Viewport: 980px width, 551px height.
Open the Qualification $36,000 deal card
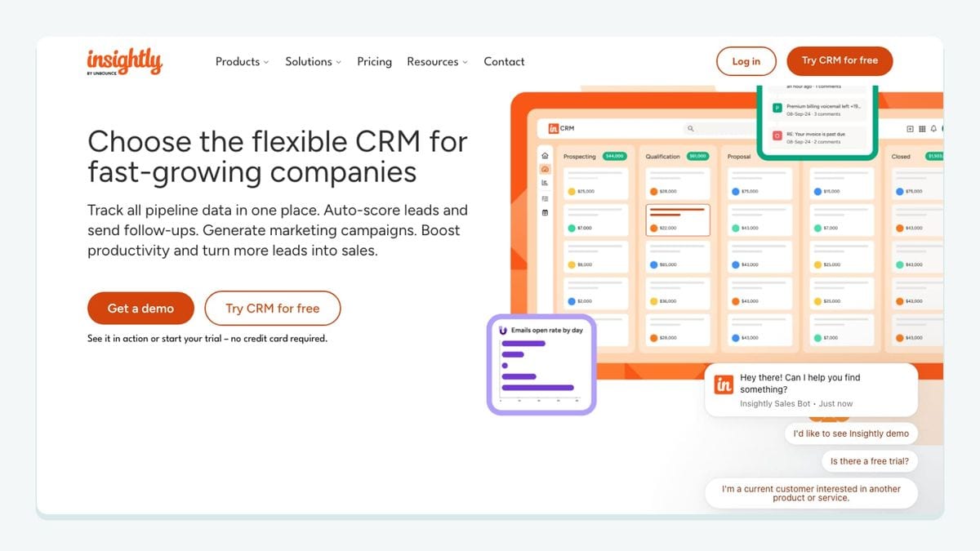[678, 293]
